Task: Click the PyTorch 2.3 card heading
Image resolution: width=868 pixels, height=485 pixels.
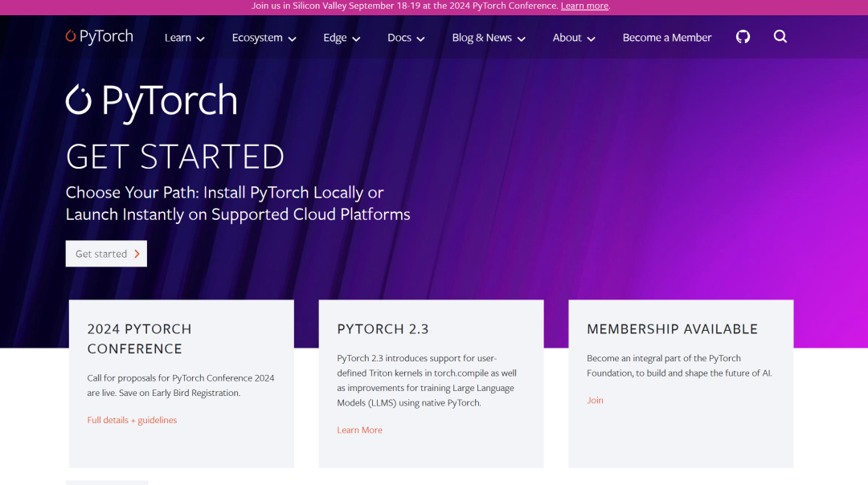Action: click(x=383, y=328)
